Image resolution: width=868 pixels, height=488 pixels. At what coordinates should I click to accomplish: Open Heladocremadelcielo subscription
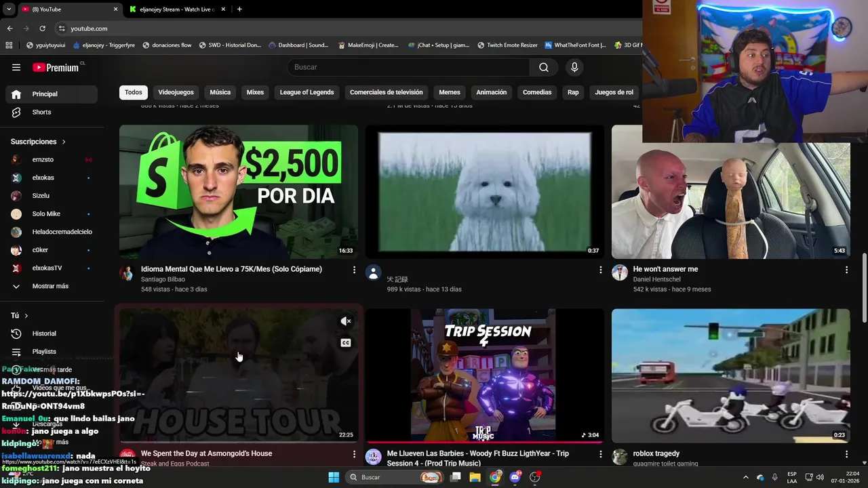[x=52, y=232]
